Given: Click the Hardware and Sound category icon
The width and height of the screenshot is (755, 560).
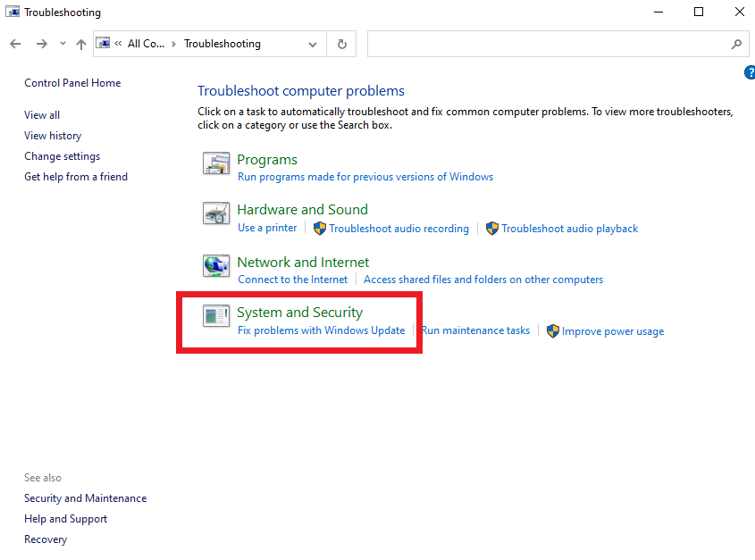Looking at the screenshot, I should pyautogui.click(x=216, y=213).
